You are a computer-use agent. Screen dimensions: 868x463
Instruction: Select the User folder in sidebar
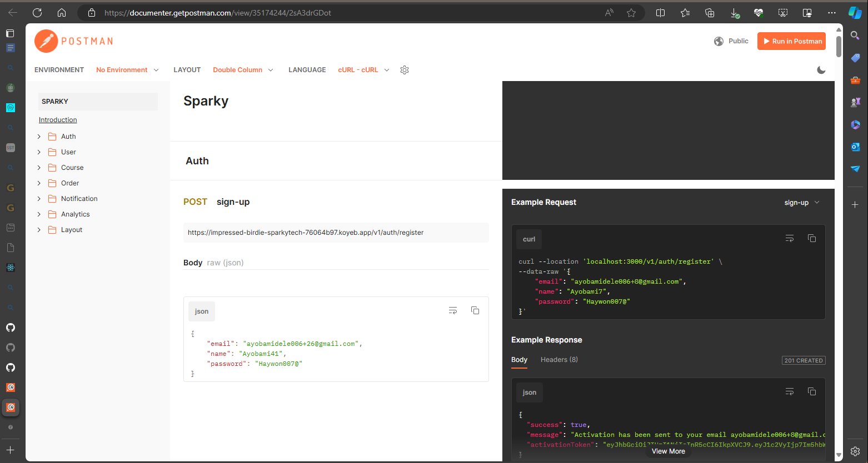68,152
